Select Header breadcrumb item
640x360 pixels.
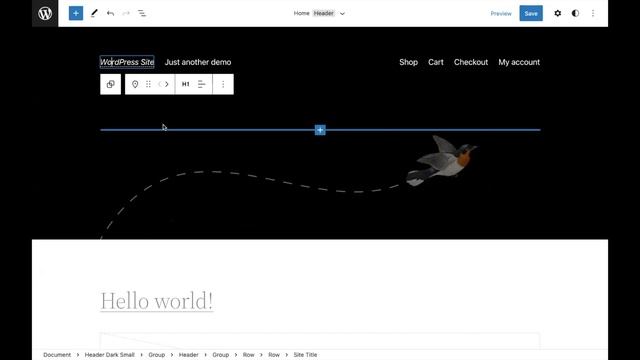pos(189,355)
